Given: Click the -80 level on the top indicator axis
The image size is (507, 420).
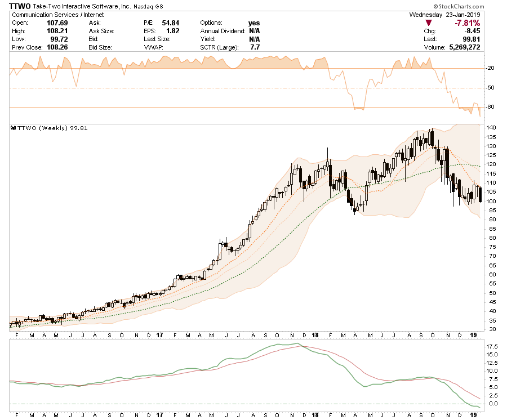Looking at the screenshot, I should tap(490, 106).
